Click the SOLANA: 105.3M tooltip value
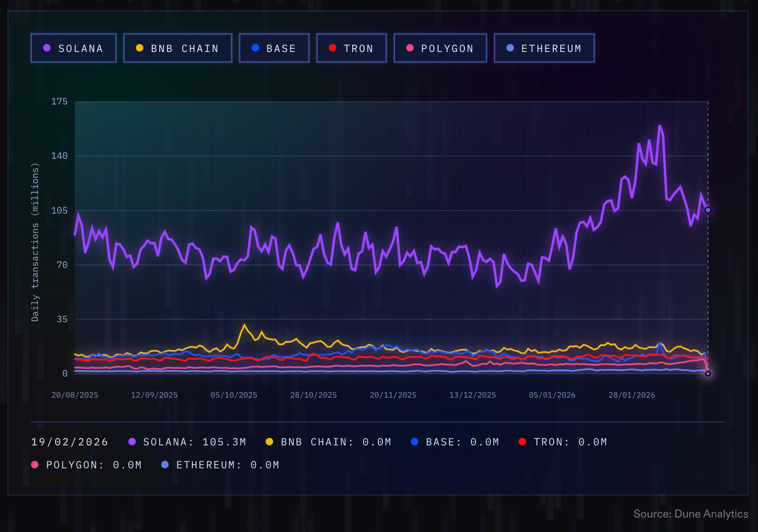The height and width of the screenshot is (532, 758). (196, 441)
